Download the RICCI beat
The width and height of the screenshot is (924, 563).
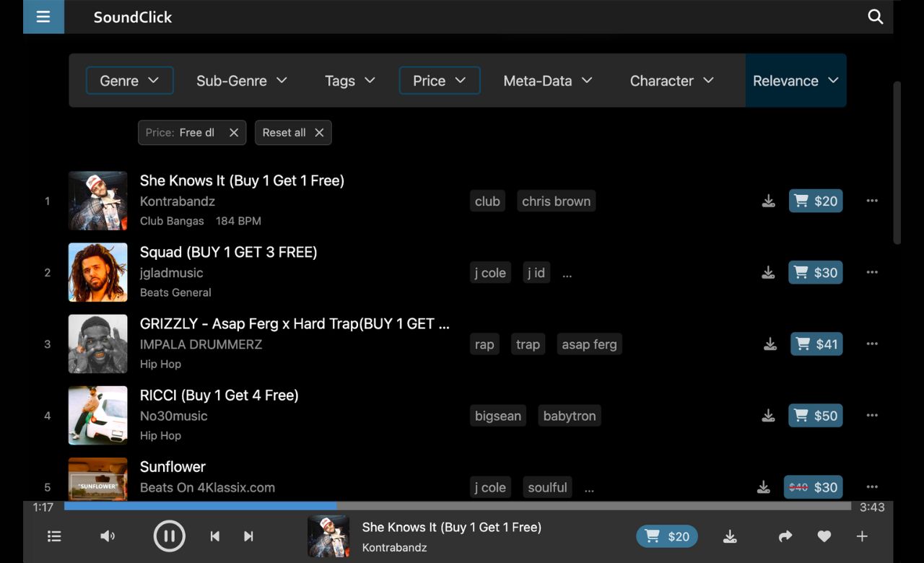(768, 416)
